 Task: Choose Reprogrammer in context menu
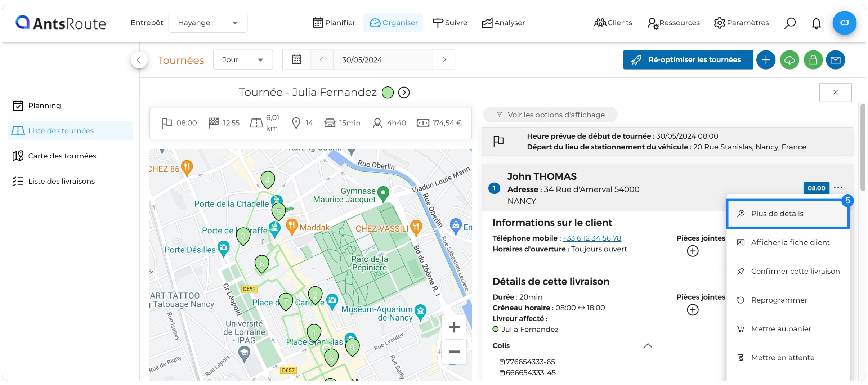click(x=788, y=300)
